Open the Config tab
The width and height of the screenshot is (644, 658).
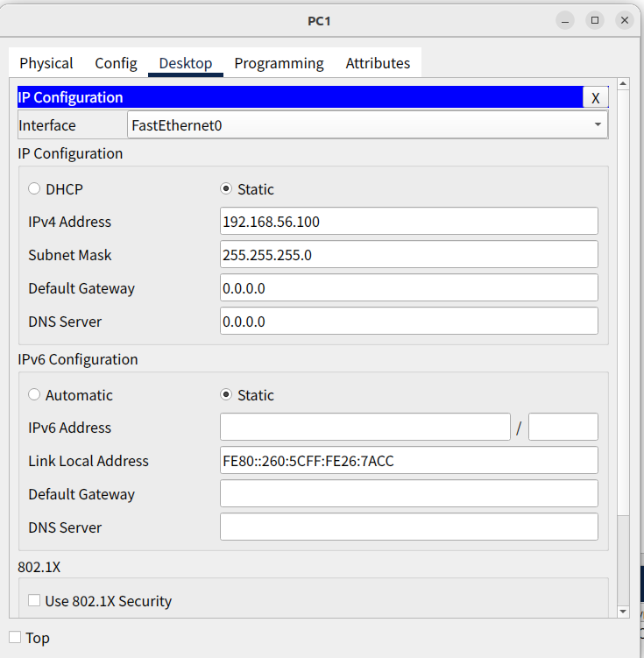[x=116, y=63]
